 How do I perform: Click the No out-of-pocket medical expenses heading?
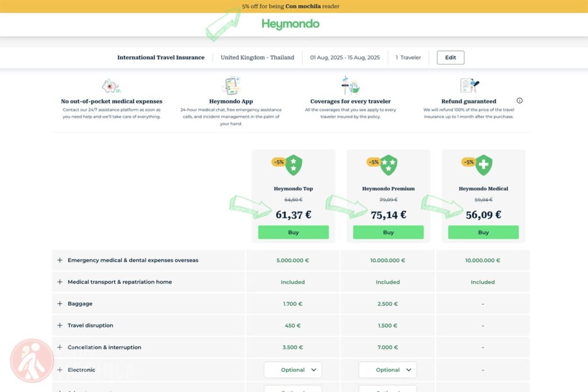(112, 101)
